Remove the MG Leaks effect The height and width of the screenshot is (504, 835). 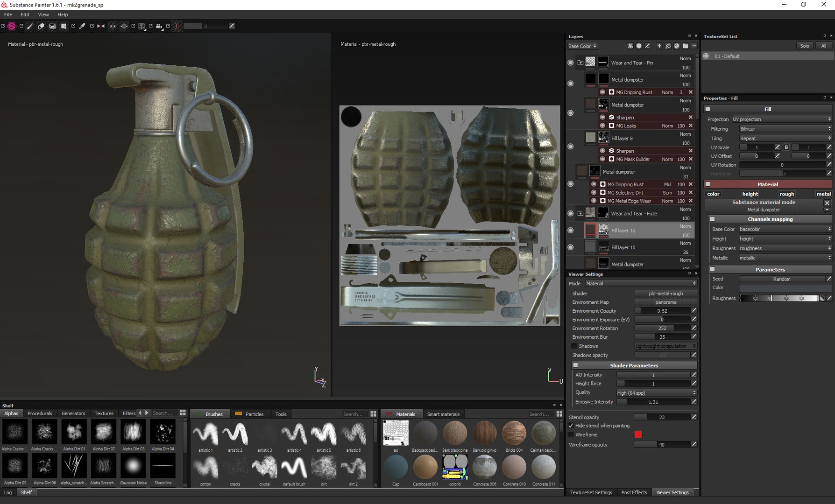[691, 126]
